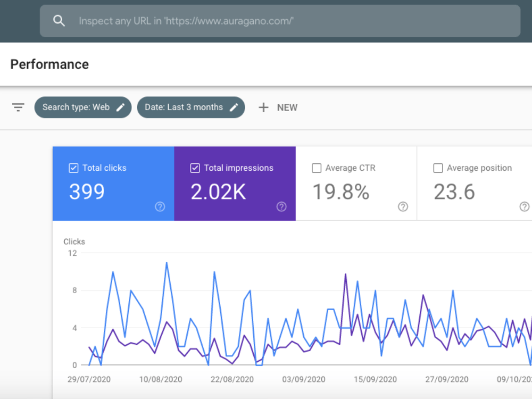532x399 pixels.
Task: Edit the Search type: Web filter
Action: (83, 107)
